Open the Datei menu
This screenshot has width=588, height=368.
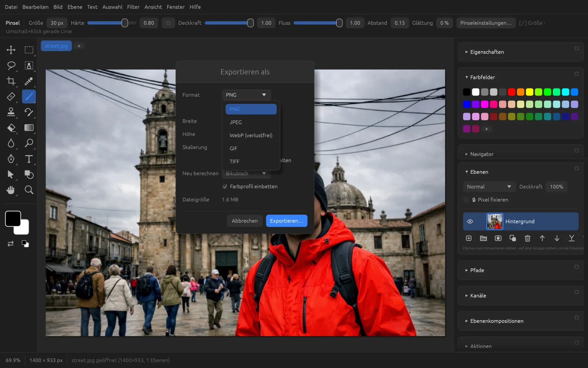[11, 7]
